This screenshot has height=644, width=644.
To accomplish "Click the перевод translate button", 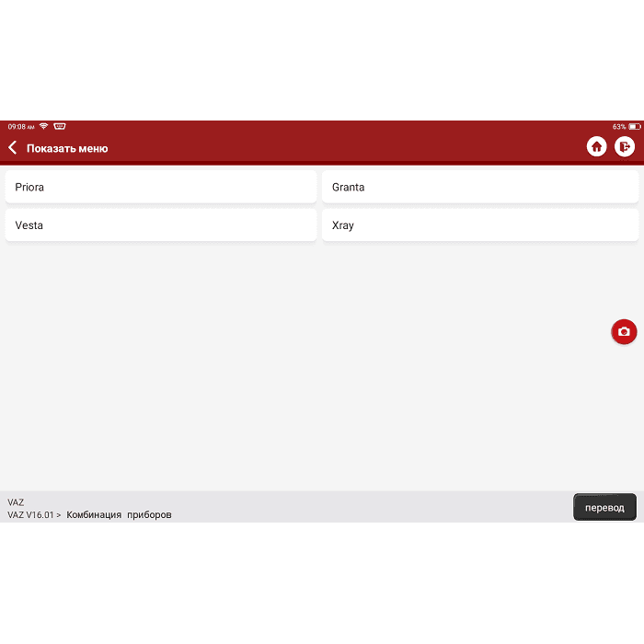I will point(604,507).
